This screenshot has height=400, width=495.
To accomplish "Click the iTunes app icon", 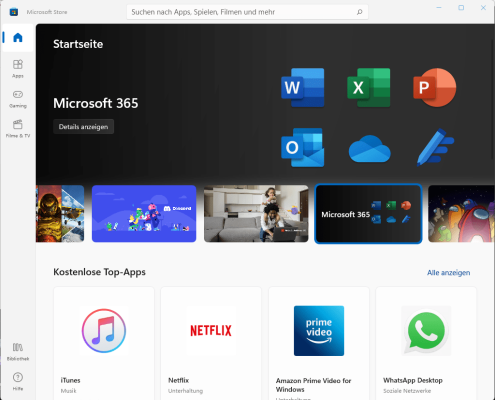I will point(104,331).
